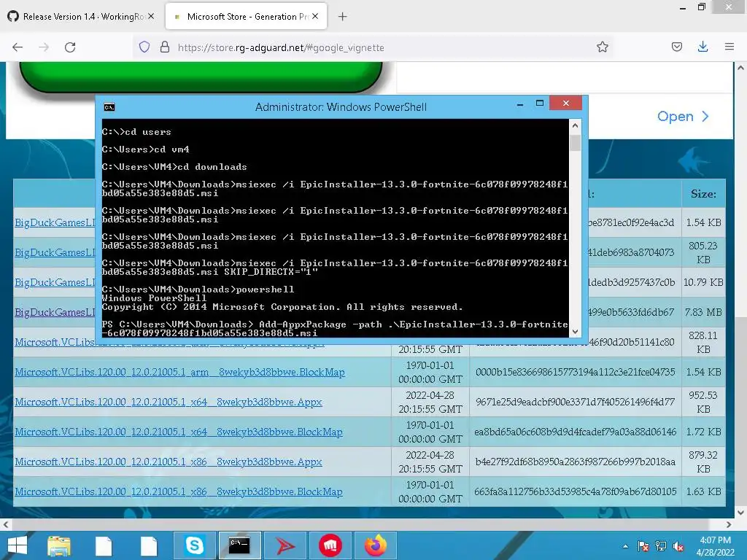Open first blank document taskbar icon

[x=104, y=545]
